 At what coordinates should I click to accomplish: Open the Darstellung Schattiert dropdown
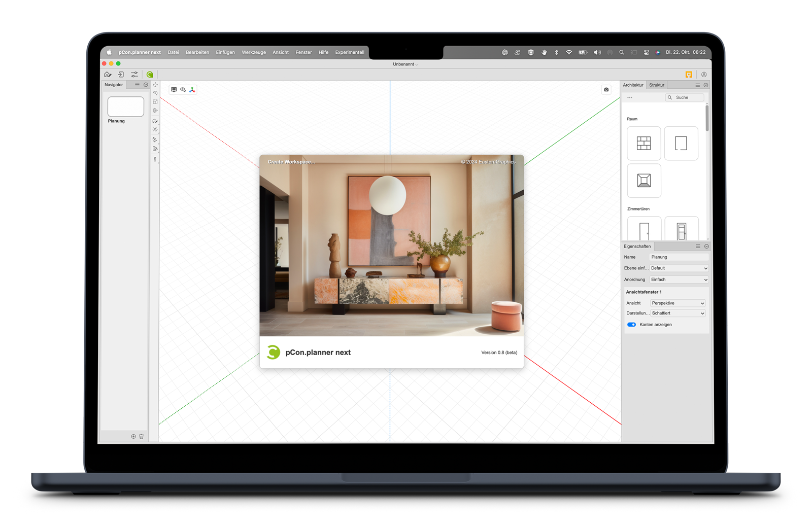coord(678,313)
